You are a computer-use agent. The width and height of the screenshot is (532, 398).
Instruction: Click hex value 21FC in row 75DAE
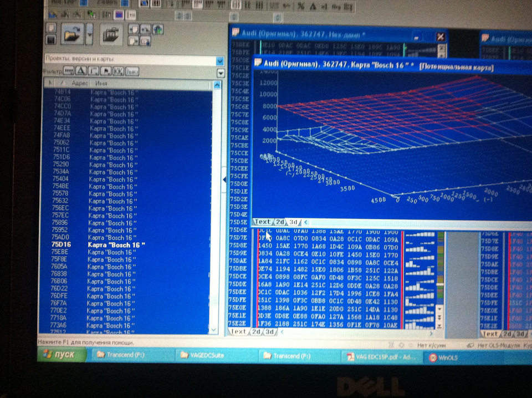coord(283,261)
